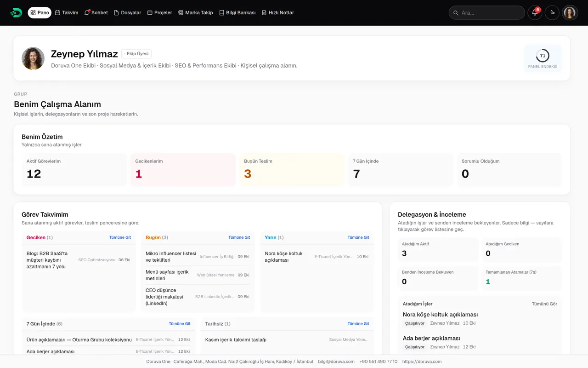
Task: Open the 7 Gün İçinde summary card
Action: pos(401,170)
